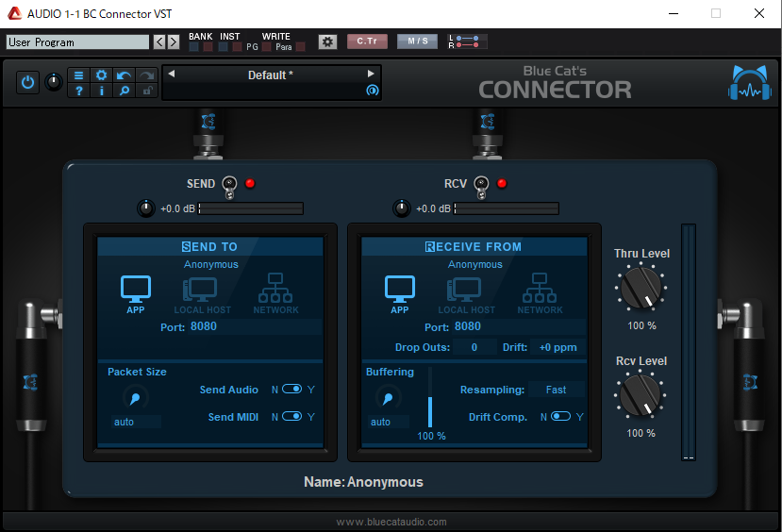Open the Resampling Fast dropdown
This screenshot has height=532, width=782.
pyautogui.click(x=556, y=390)
